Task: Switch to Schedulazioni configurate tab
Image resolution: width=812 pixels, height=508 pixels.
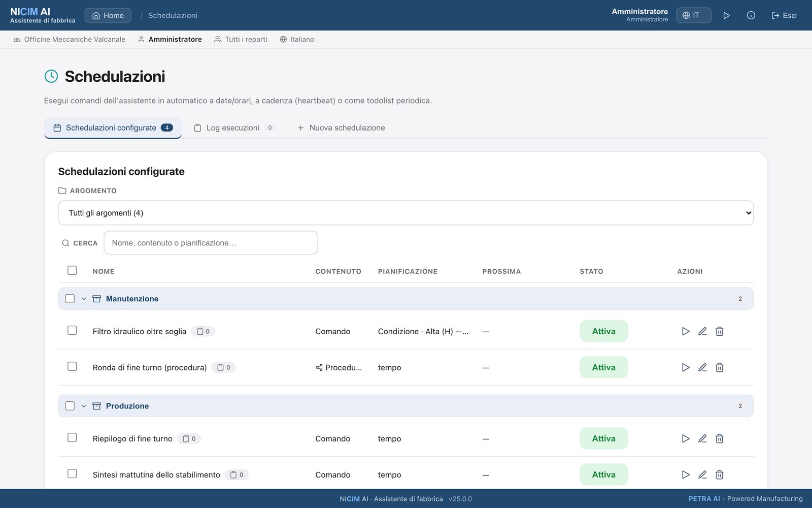Action: coord(113,128)
